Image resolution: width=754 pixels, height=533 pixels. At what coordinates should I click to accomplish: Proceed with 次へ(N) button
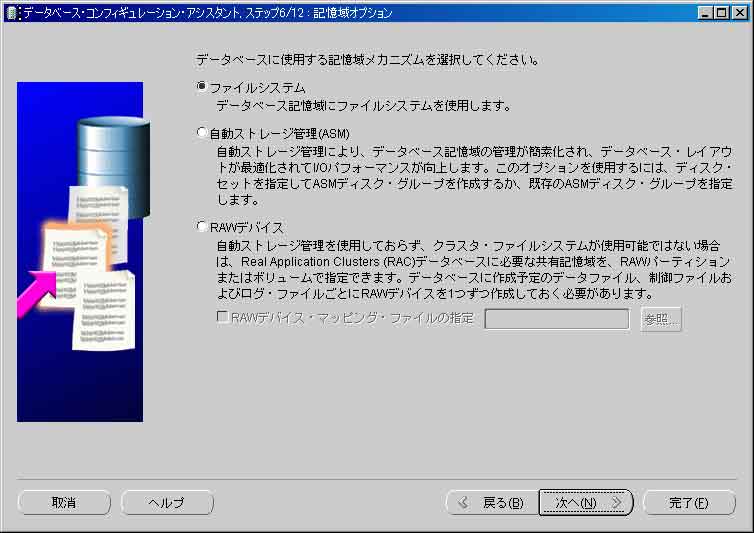click(586, 503)
